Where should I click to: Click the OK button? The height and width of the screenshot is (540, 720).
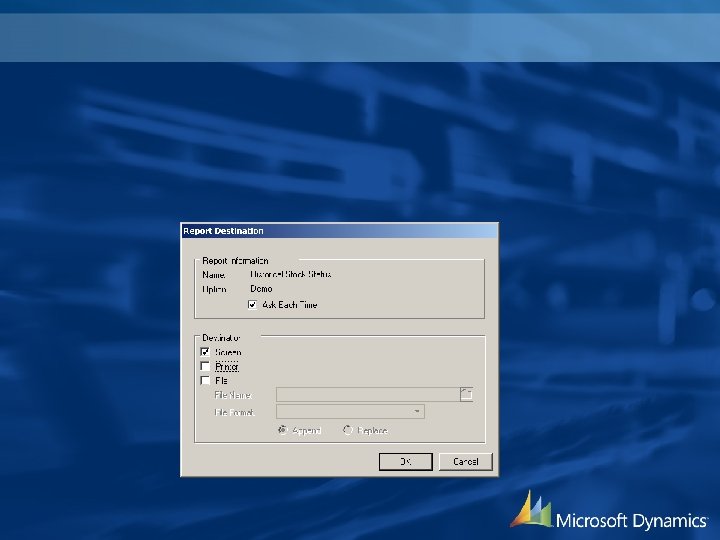[405, 462]
